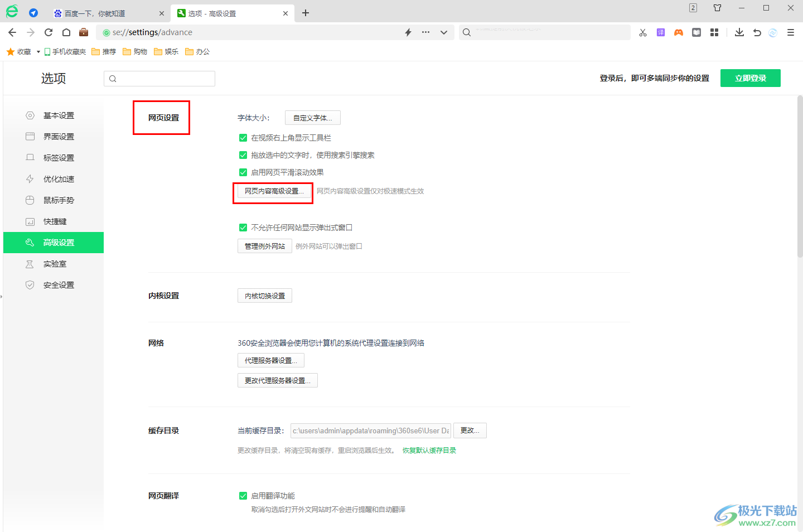Image resolution: width=803 pixels, height=532 pixels.
Task: Open 内核切换设置 button
Action: [x=265, y=296]
